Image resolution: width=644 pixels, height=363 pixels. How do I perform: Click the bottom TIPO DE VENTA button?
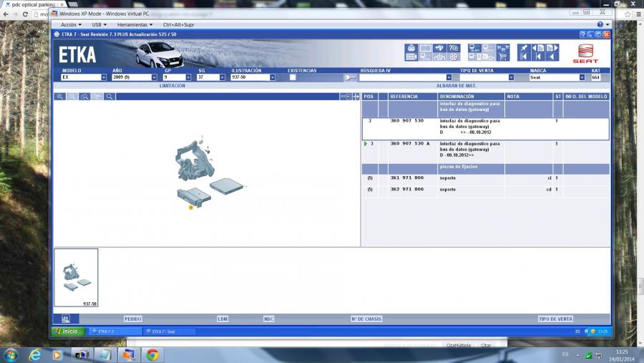point(555,319)
